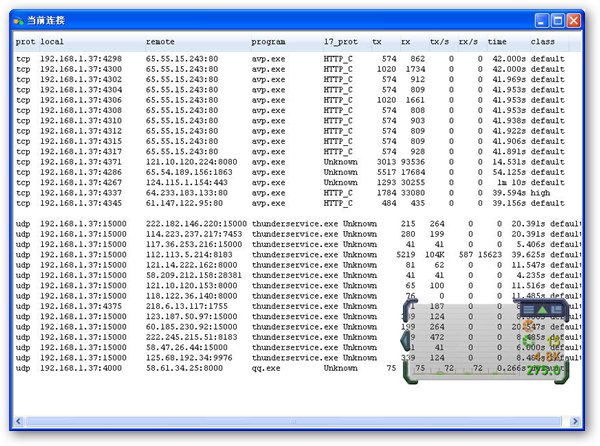
Task: Click remote address 218.6.13.117:1755
Action: click(x=187, y=306)
